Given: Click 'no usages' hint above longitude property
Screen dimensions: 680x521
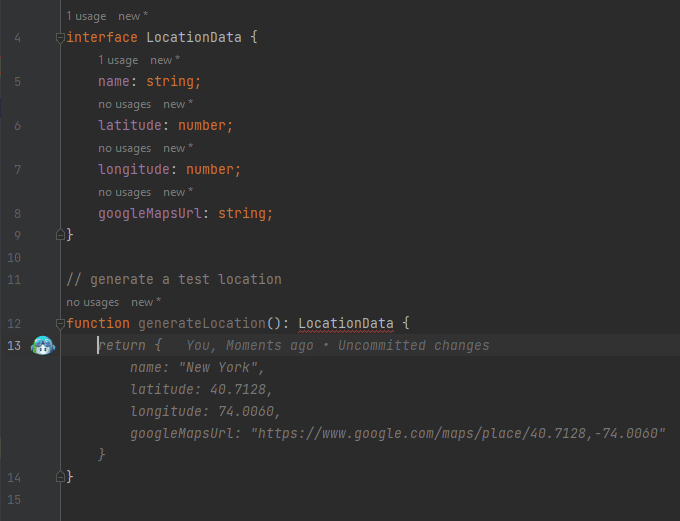Looking at the screenshot, I should [124, 148].
